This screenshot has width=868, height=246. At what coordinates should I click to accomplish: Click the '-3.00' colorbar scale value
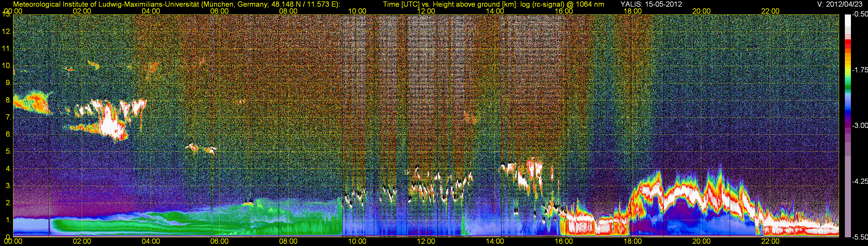tap(860, 126)
